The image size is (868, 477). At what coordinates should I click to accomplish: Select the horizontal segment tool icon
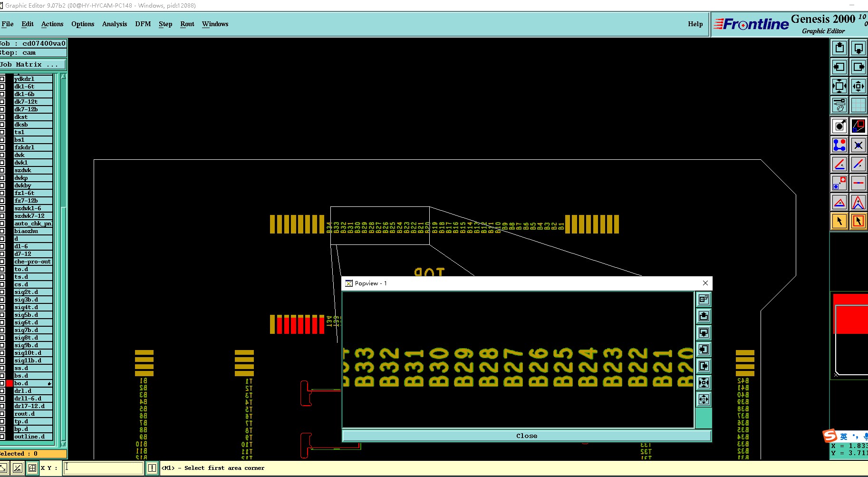[858, 183]
